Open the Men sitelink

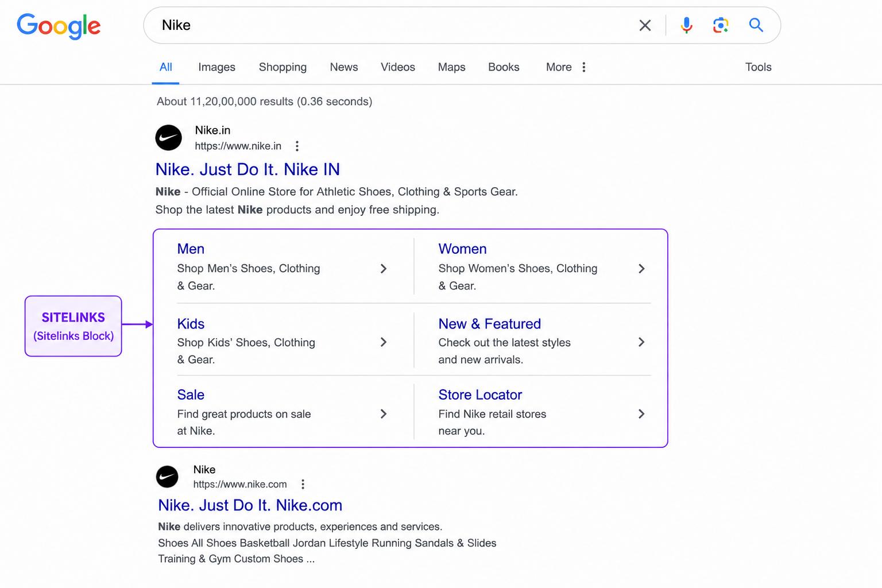pos(191,249)
